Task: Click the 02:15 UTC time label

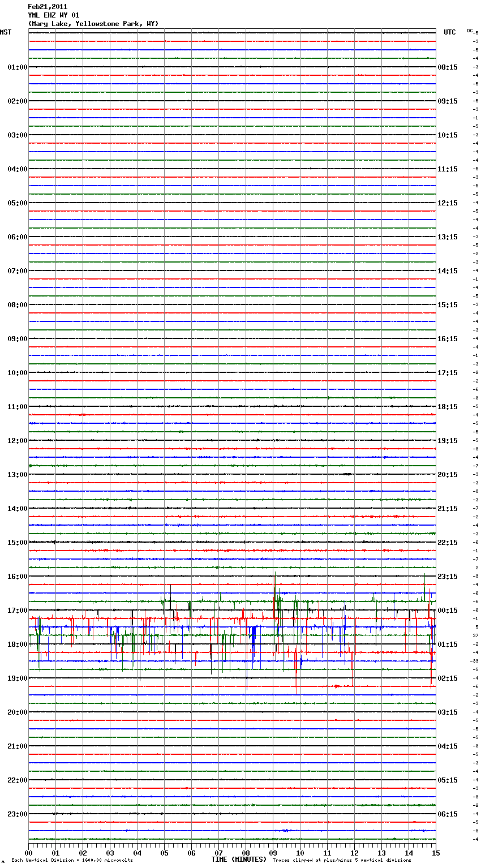Action: pyautogui.click(x=448, y=678)
